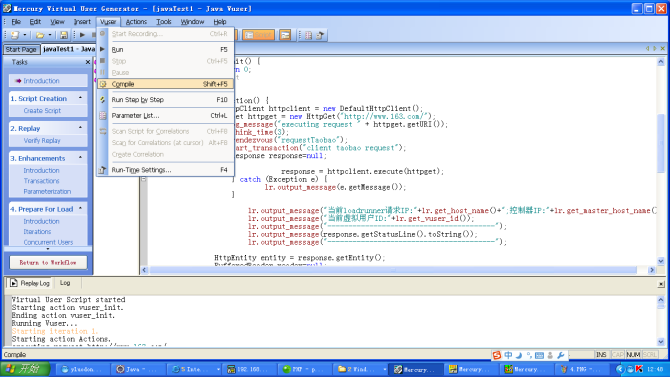Click the user account icon in IME bar
The width and height of the screenshot is (670, 377).
[x=550, y=355]
